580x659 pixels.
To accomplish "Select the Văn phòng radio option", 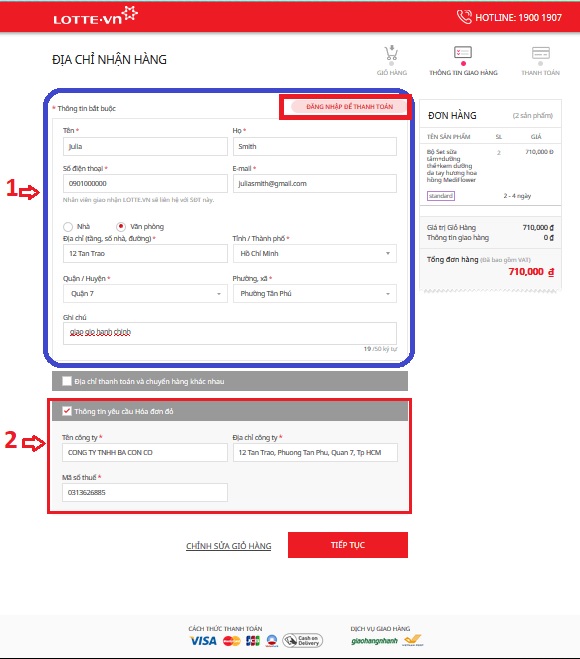I will click(121, 227).
